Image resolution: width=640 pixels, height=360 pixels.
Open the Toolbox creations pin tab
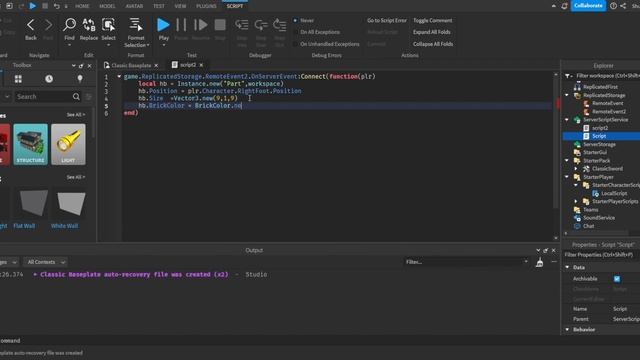[x=80, y=79]
